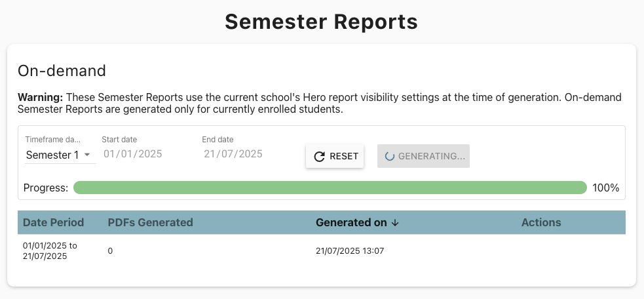Click the sort arrow next to Generated on

pos(395,222)
